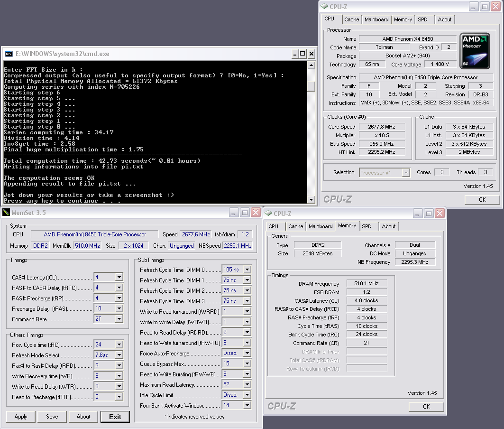504x429 pixels.
Task: Open Four Bank Activate Window dropdown
Action: pos(247,405)
